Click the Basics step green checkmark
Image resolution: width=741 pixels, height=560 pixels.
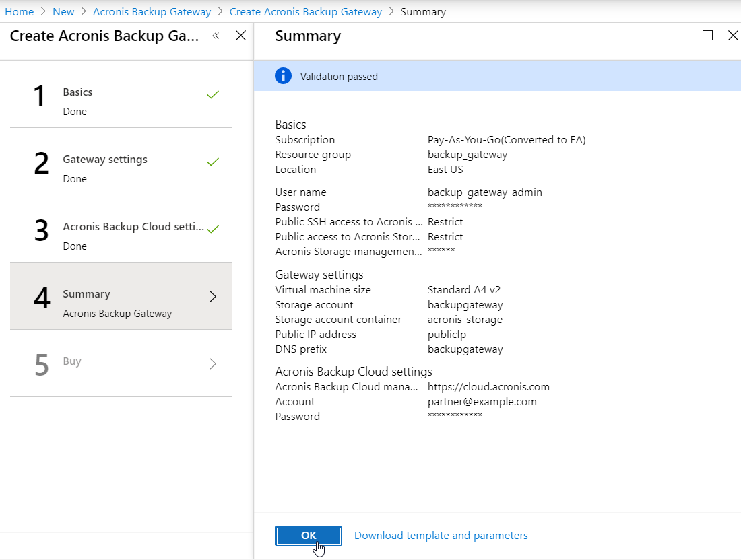(x=213, y=94)
